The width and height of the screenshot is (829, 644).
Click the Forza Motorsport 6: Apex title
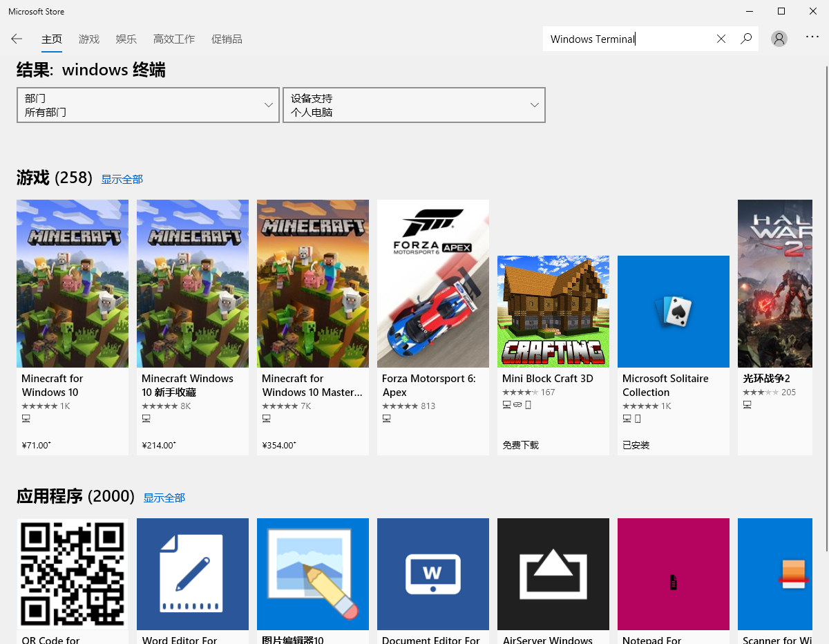[x=429, y=386]
